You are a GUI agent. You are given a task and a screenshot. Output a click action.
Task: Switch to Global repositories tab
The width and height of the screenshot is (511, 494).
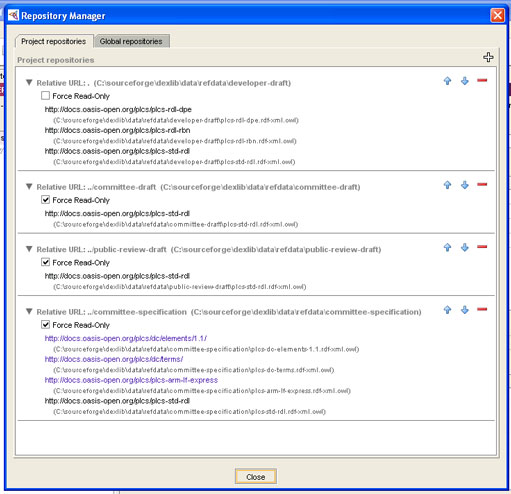pos(131,41)
